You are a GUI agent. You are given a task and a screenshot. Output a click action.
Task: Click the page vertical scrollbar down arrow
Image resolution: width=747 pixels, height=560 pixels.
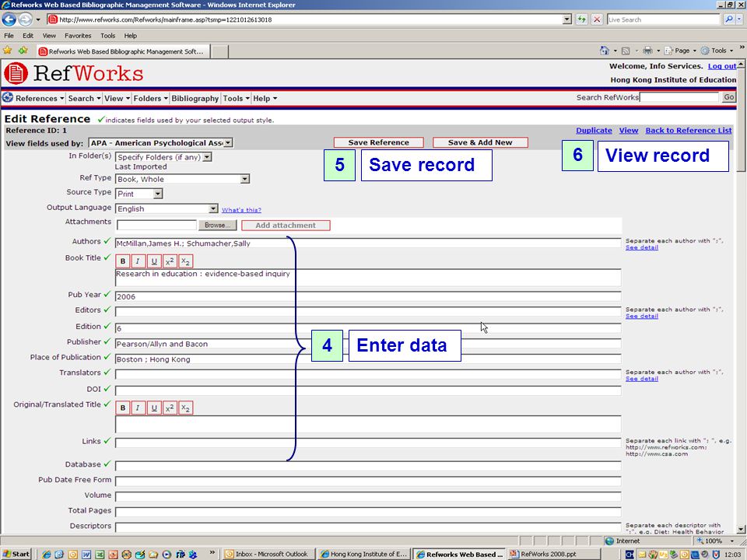[741, 530]
